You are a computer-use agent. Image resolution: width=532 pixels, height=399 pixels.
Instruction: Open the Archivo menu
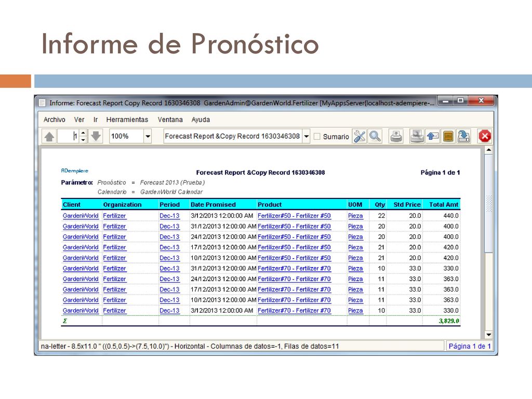point(54,119)
